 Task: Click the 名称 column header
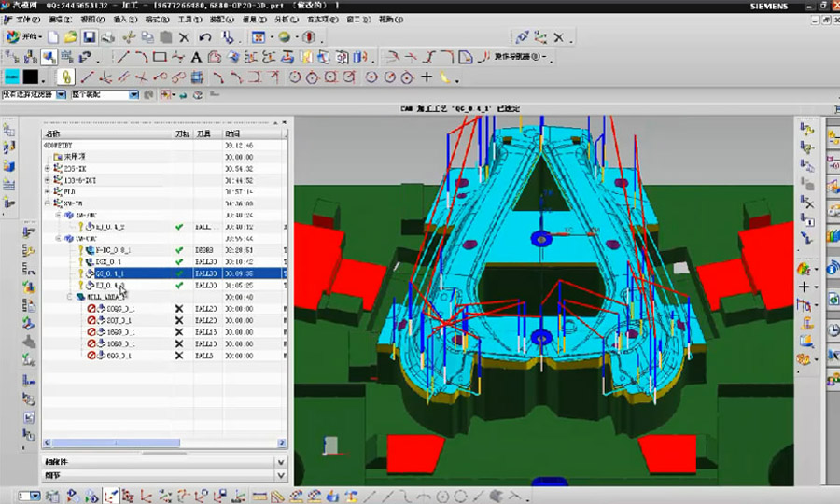(x=53, y=134)
